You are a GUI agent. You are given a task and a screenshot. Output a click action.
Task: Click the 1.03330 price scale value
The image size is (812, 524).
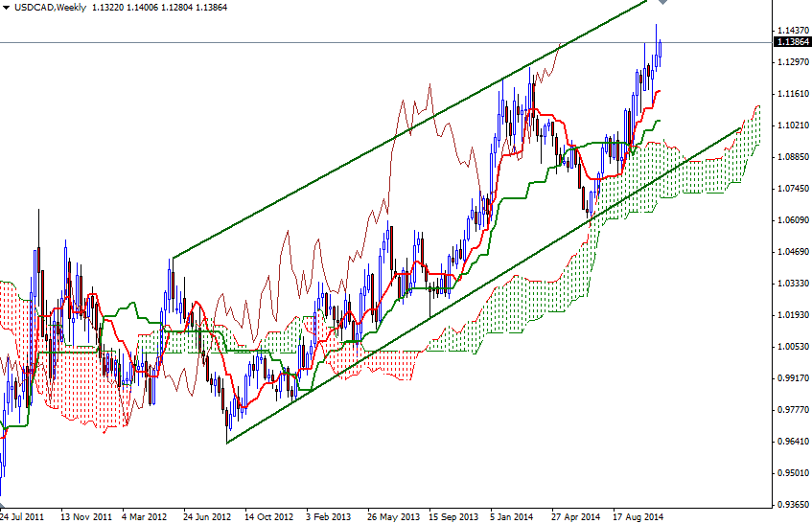tap(793, 284)
